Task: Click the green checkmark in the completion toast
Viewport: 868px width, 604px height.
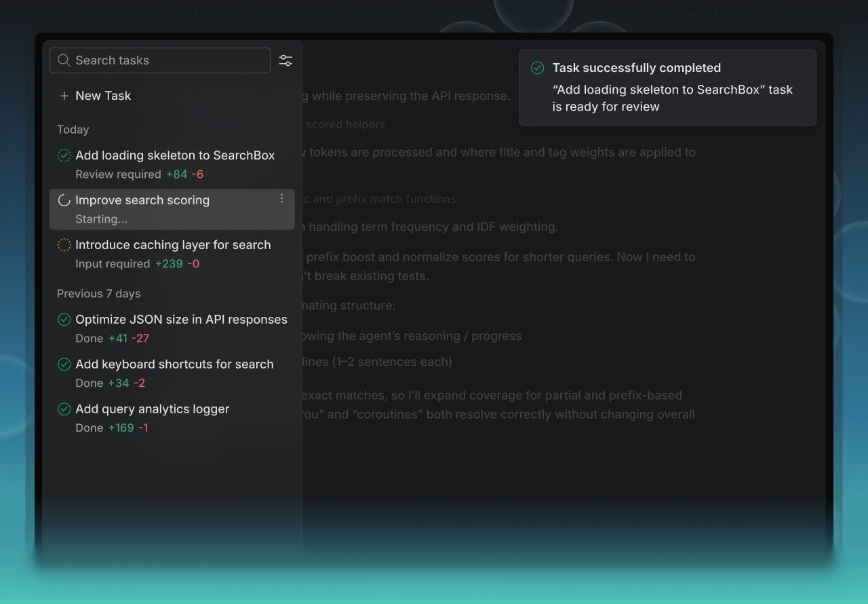Action: (x=537, y=68)
